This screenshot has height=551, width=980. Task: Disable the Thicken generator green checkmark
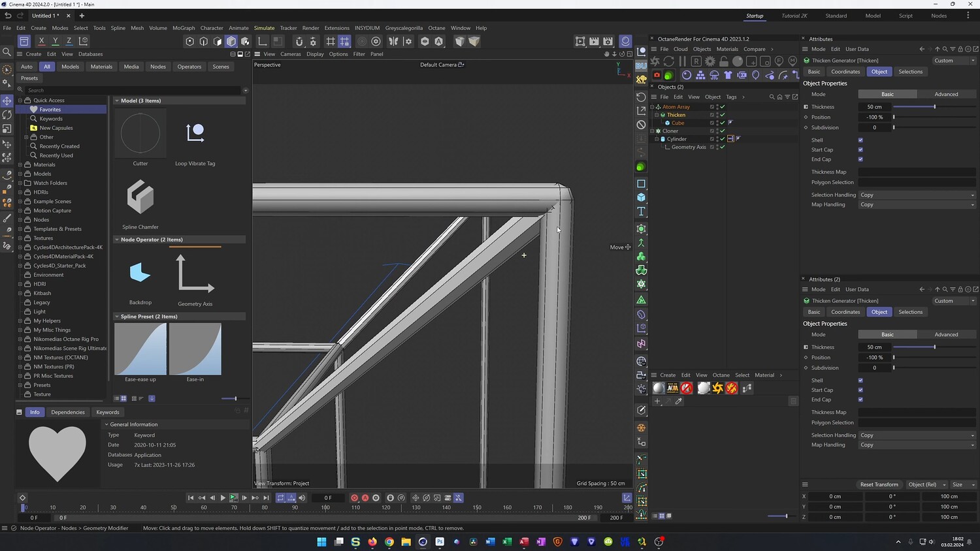(723, 115)
